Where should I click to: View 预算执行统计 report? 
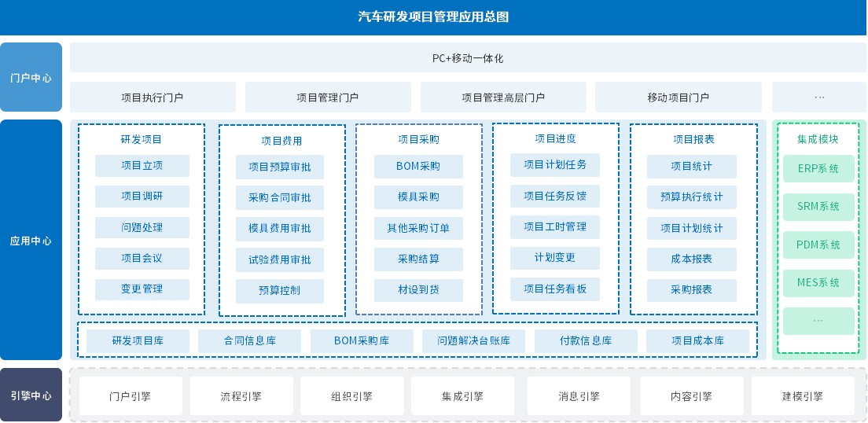(x=692, y=197)
